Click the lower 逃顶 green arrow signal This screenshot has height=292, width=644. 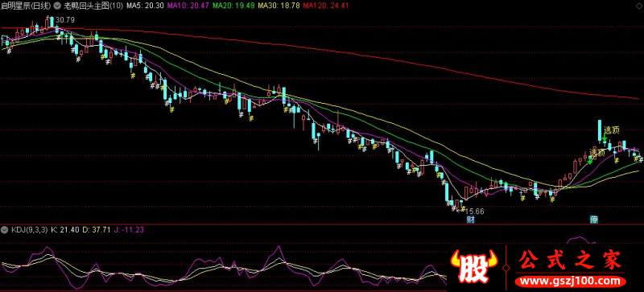pyautogui.click(x=590, y=161)
